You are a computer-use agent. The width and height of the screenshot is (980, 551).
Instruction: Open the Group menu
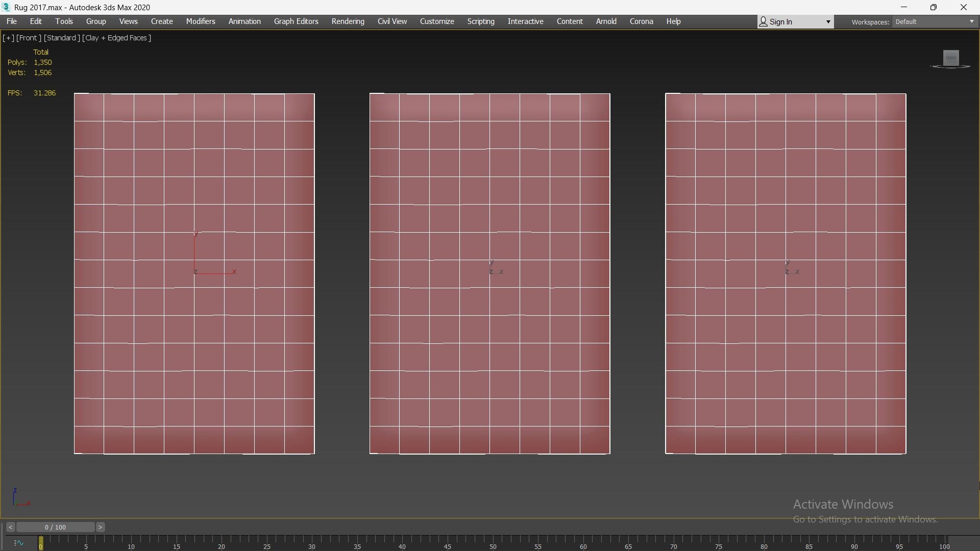pos(96,21)
